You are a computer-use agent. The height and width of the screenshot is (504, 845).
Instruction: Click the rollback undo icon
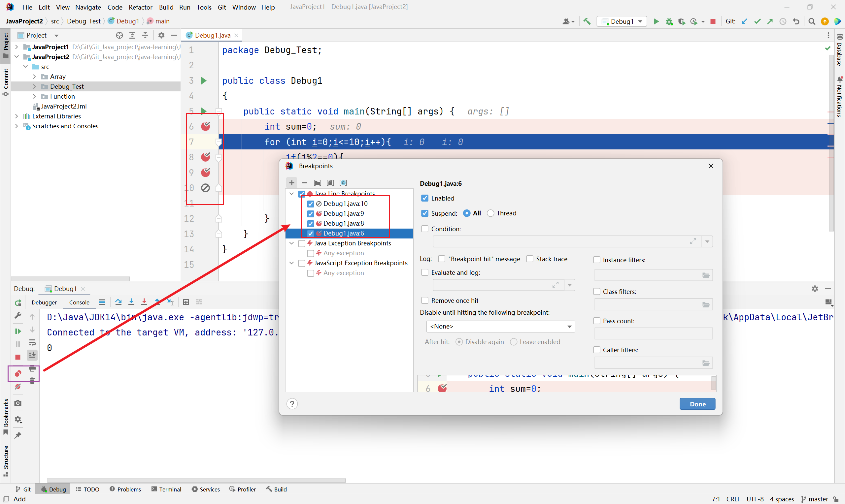coord(796,21)
